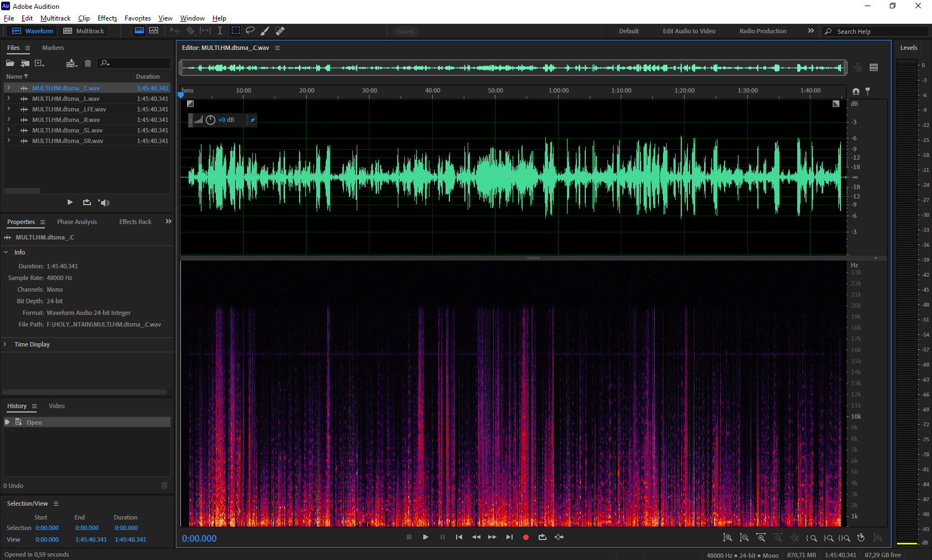Viewport: 932px width, 560px height.
Task: Switch to the Markers tab
Action: 53,48
